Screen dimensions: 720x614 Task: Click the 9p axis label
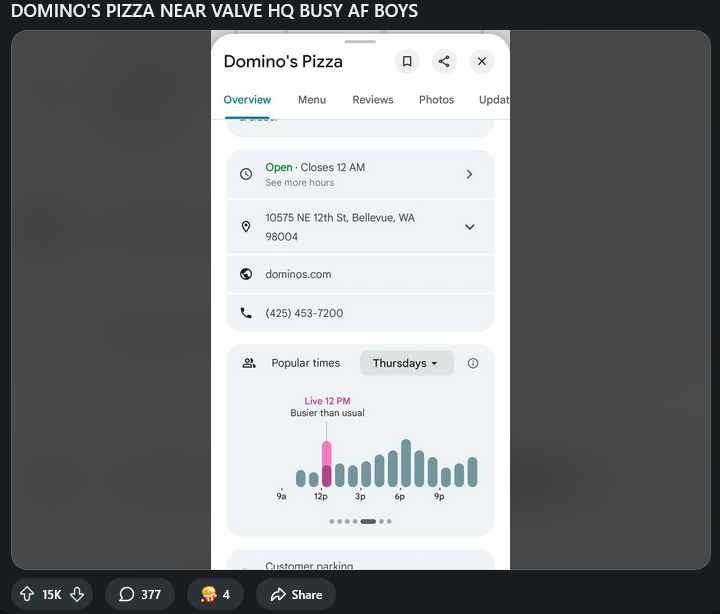pyautogui.click(x=439, y=496)
